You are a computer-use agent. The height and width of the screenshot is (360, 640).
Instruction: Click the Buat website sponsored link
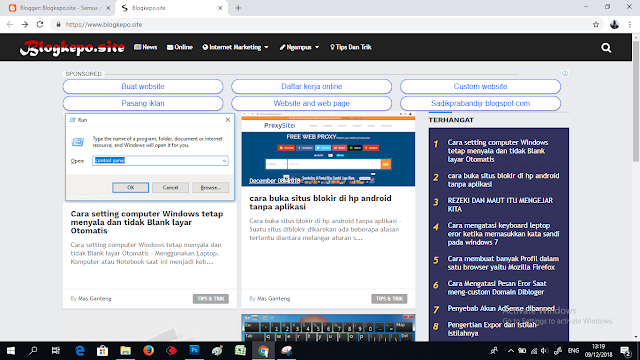143,87
